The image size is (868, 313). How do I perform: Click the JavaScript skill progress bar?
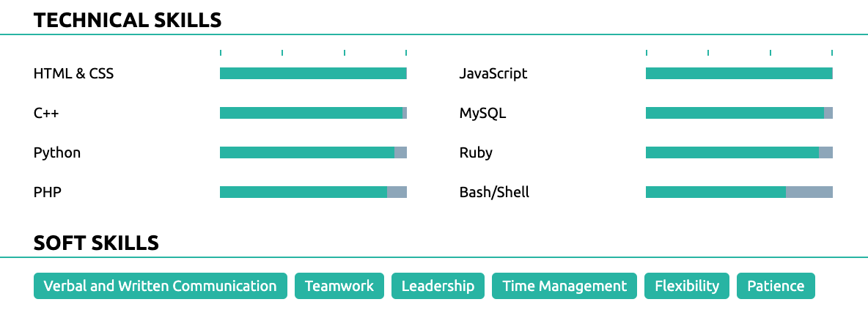(739, 73)
